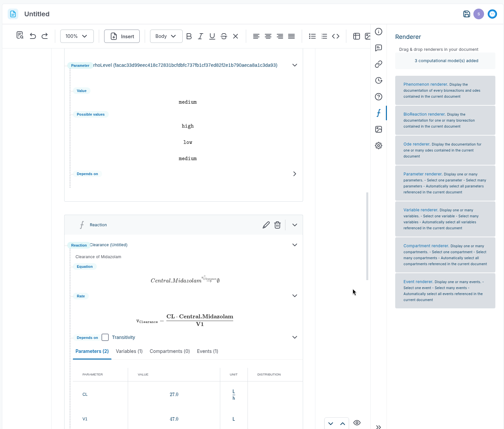Select the Event renderer card

pyautogui.click(x=445, y=291)
